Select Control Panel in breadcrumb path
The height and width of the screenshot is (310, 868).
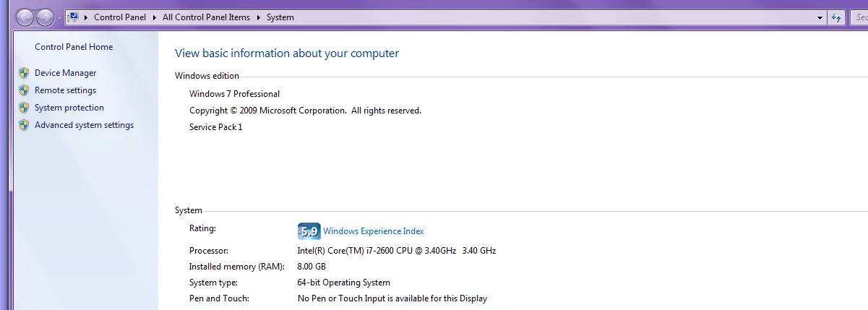tap(119, 17)
